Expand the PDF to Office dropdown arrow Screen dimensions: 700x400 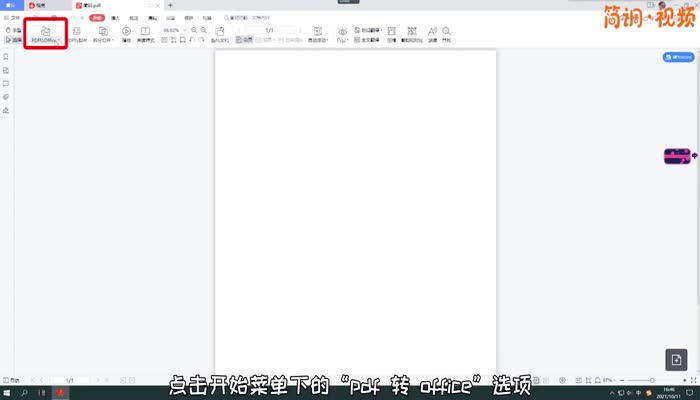coord(58,41)
